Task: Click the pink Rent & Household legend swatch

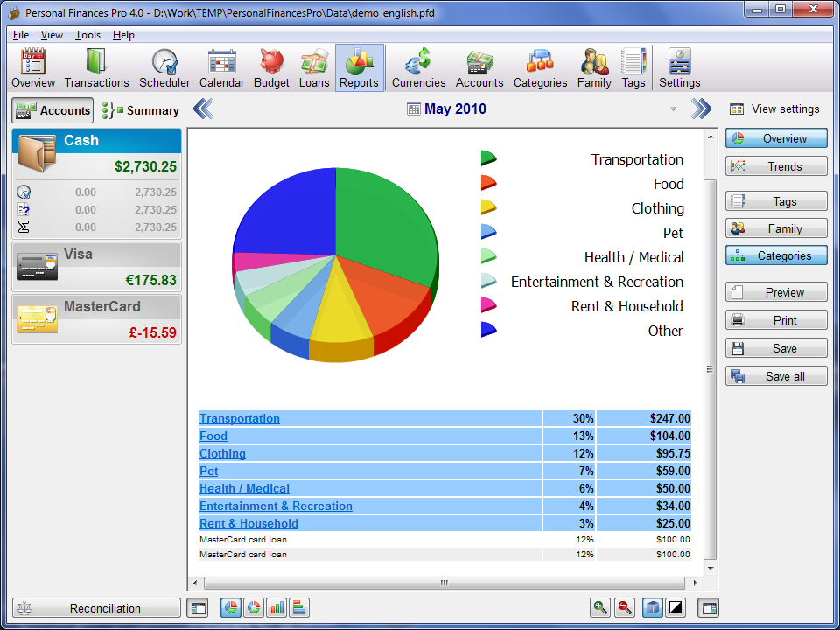Action: (x=488, y=304)
